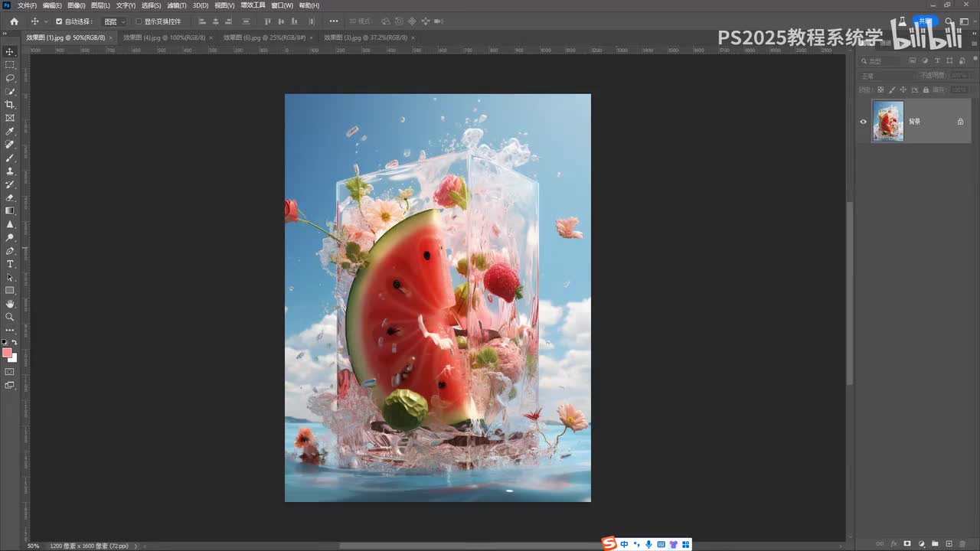Select the Lasso tool
980x551 pixels.
[x=10, y=78]
